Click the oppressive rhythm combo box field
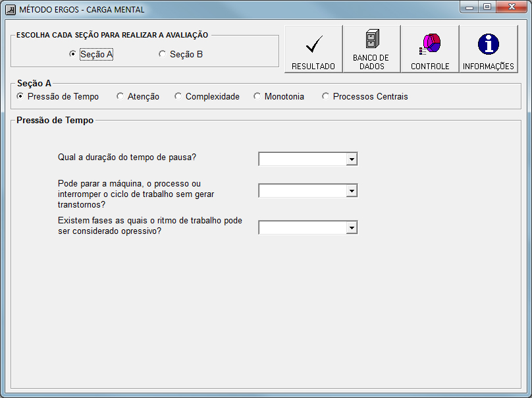This screenshot has width=532, height=398. click(x=308, y=228)
